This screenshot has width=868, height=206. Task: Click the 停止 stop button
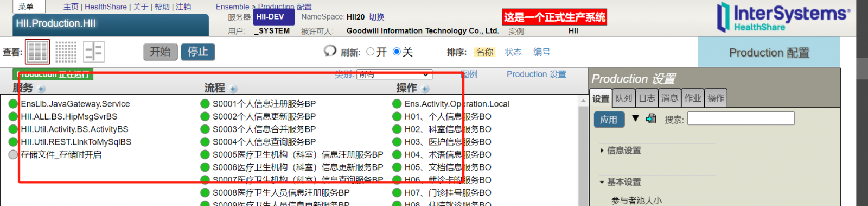click(x=198, y=52)
